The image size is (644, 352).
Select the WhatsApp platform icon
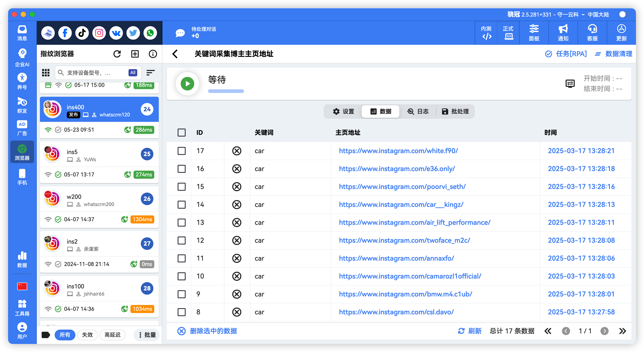coord(150,33)
